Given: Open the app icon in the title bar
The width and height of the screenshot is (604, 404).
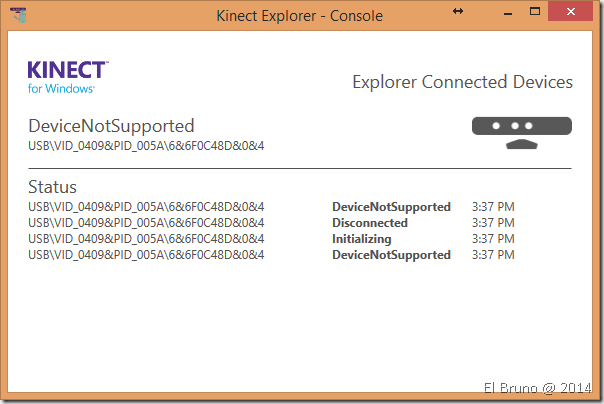Looking at the screenshot, I should point(22,15).
